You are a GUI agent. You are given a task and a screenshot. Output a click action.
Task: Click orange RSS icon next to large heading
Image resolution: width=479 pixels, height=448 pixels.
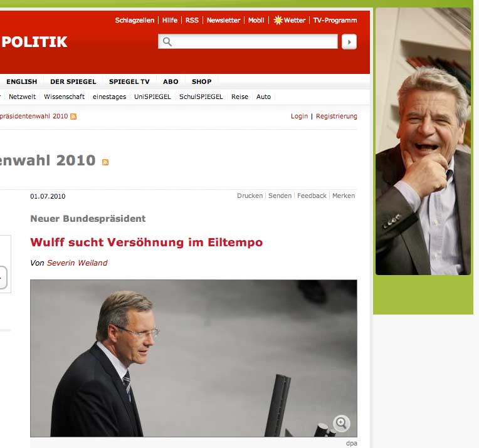(105, 162)
